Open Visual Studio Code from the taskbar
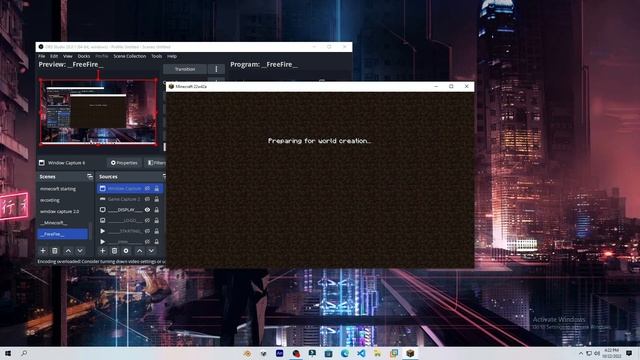Viewport: 640px width, 360px height. 361,353
